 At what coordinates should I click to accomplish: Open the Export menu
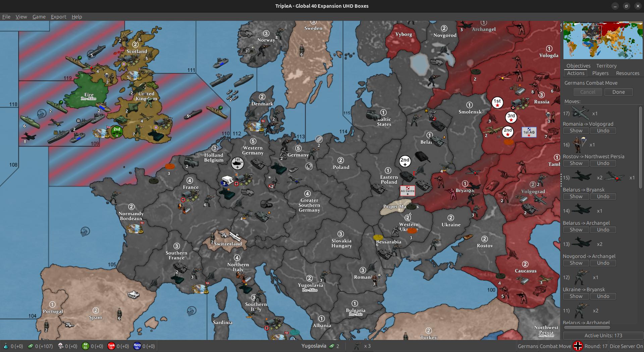[58, 16]
